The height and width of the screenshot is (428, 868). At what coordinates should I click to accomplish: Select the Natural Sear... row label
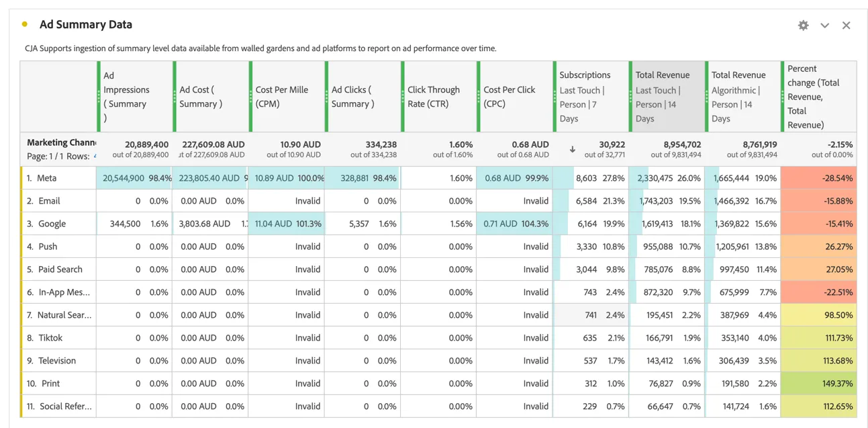tap(64, 315)
